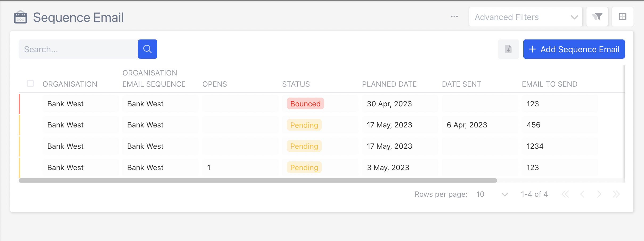Click the export download file icon
Viewport: 644px width, 241px height.
pos(508,49)
